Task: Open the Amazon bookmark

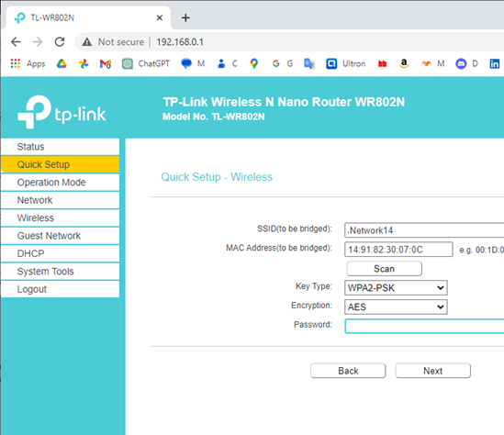Action: tap(404, 63)
